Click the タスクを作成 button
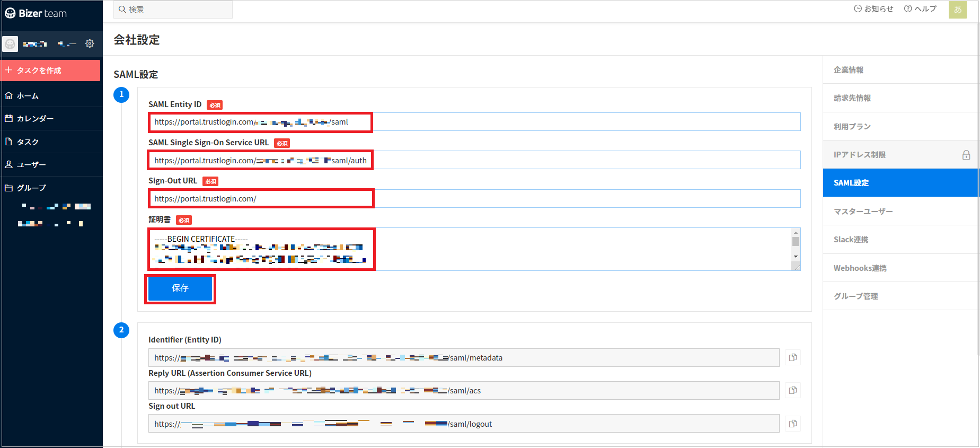Image resolution: width=980 pixels, height=448 pixels. point(51,71)
